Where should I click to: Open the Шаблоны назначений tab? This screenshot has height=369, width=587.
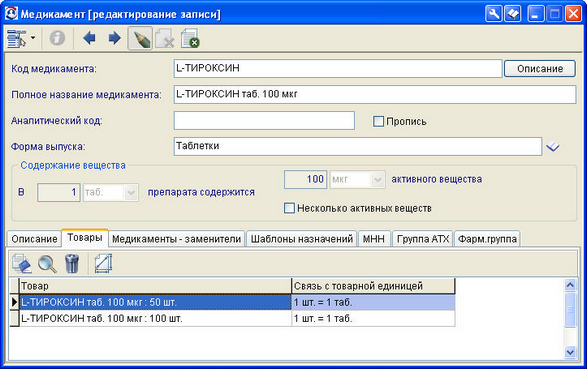point(302,239)
